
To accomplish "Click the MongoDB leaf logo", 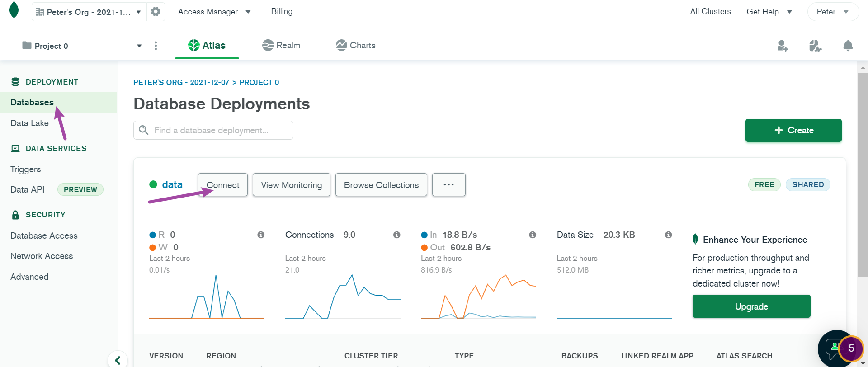I will pyautogui.click(x=14, y=11).
